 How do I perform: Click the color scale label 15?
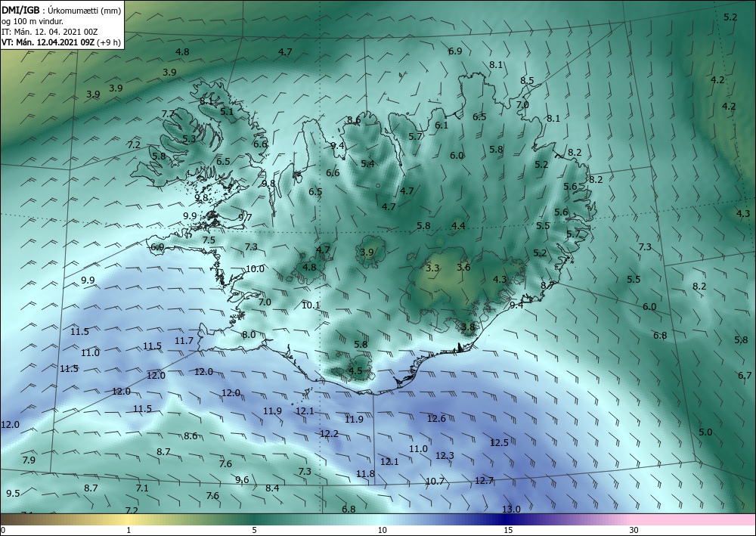[508, 531]
